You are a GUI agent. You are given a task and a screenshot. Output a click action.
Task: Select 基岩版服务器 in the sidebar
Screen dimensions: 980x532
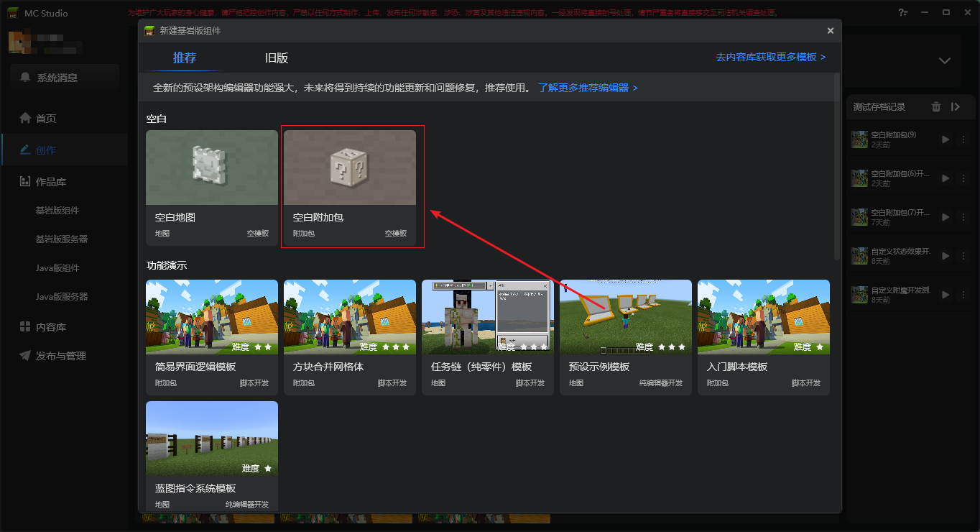click(x=62, y=239)
